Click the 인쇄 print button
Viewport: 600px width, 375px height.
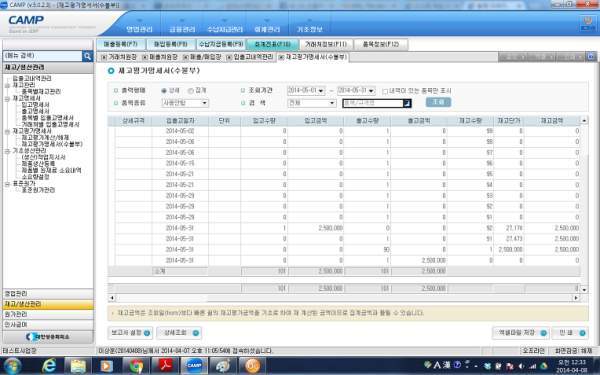click(x=570, y=333)
